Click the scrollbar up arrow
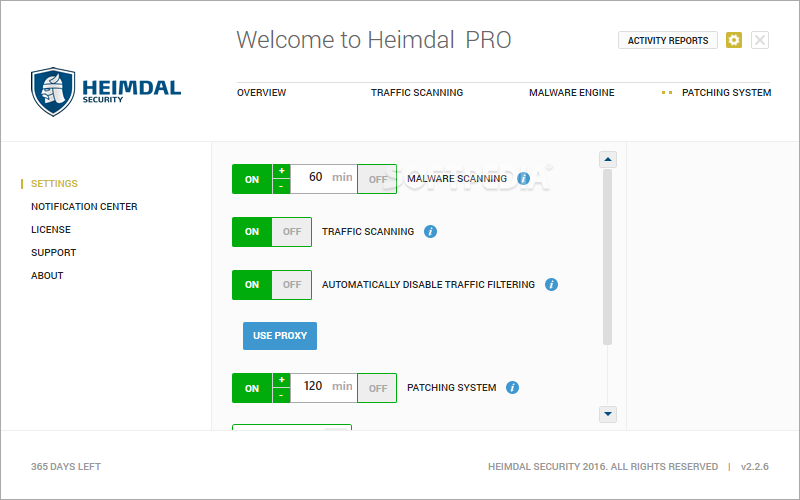 pos(608,160)
